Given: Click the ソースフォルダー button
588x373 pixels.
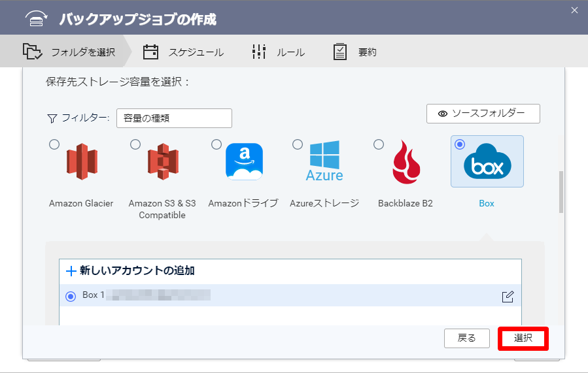Looking at the screenshot, I should click(x=483, y=114).
